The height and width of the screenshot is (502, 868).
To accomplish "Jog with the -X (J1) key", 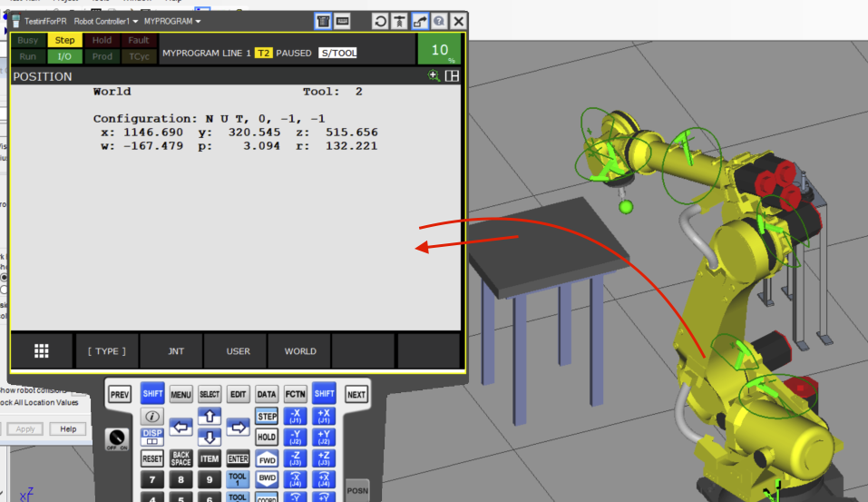I will 295,416.
